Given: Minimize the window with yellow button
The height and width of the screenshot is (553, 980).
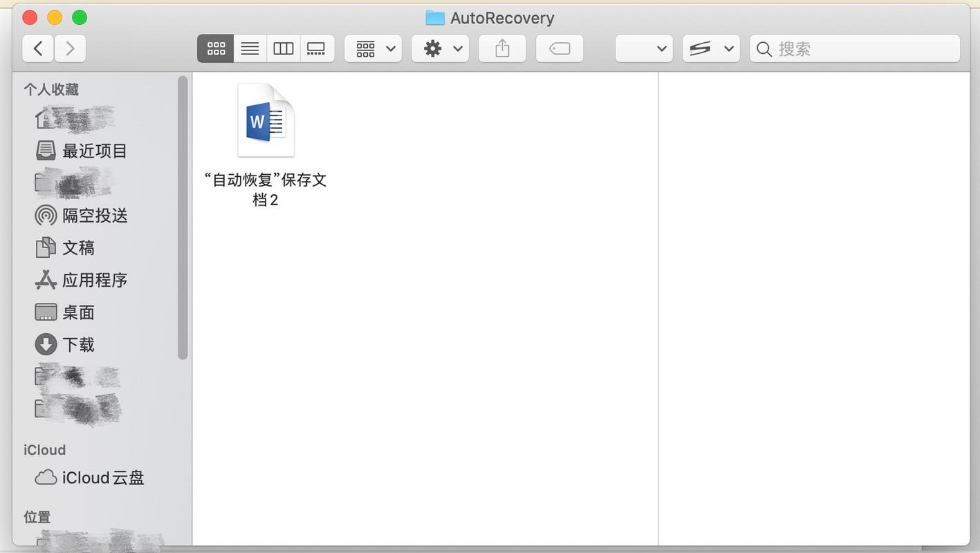Looking at the screenshot, I should pyautogui.click(x=55, y=17).
